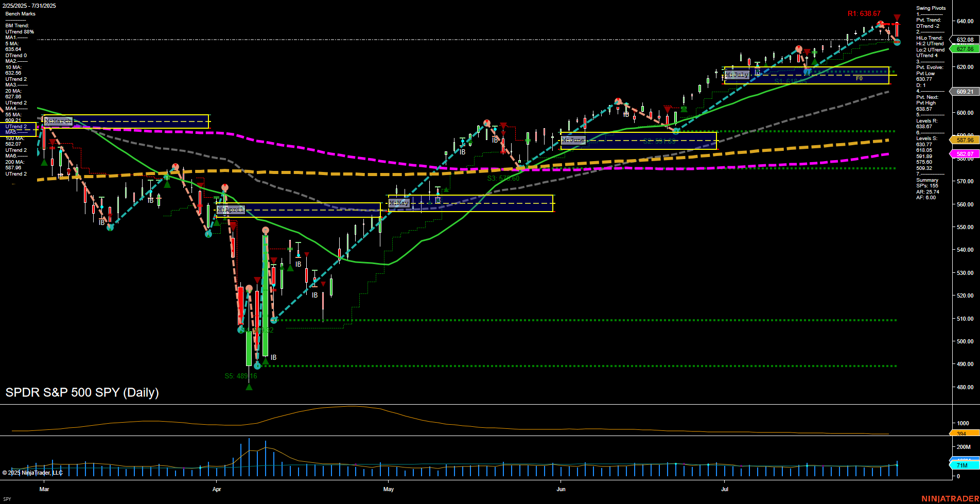Click the UTrend 4 text
Image resolution: width=980 pixels, height=504 pixels.
(x=926, y=56)
